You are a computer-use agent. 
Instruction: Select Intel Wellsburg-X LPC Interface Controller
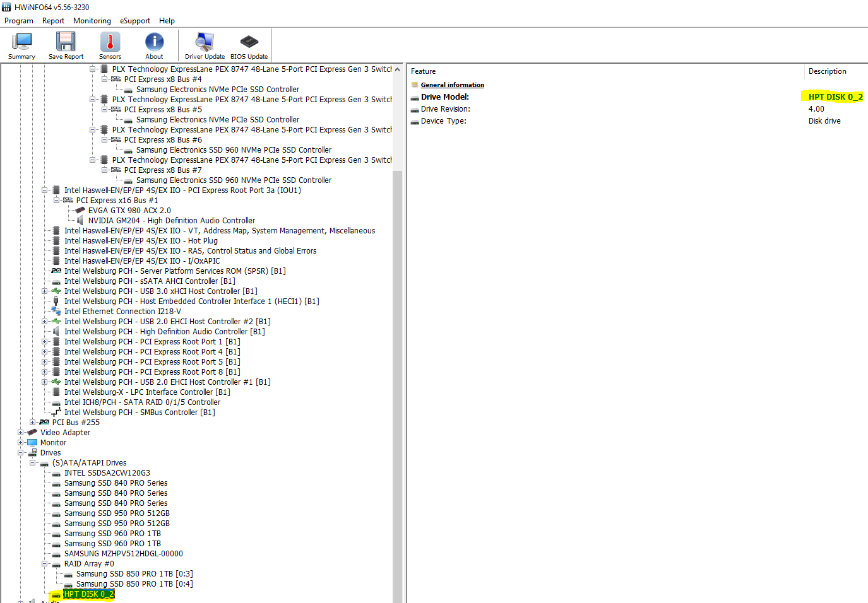tap(147, 392)
